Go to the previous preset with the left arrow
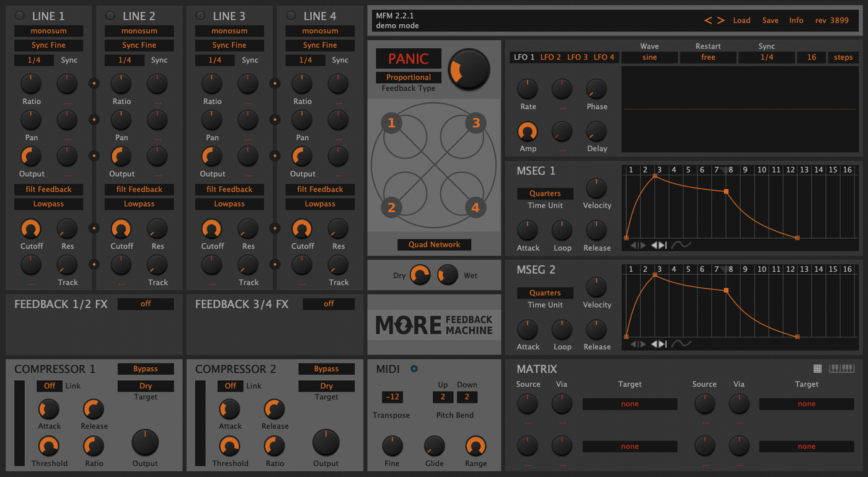868x477 pixels. pos(708,20)
